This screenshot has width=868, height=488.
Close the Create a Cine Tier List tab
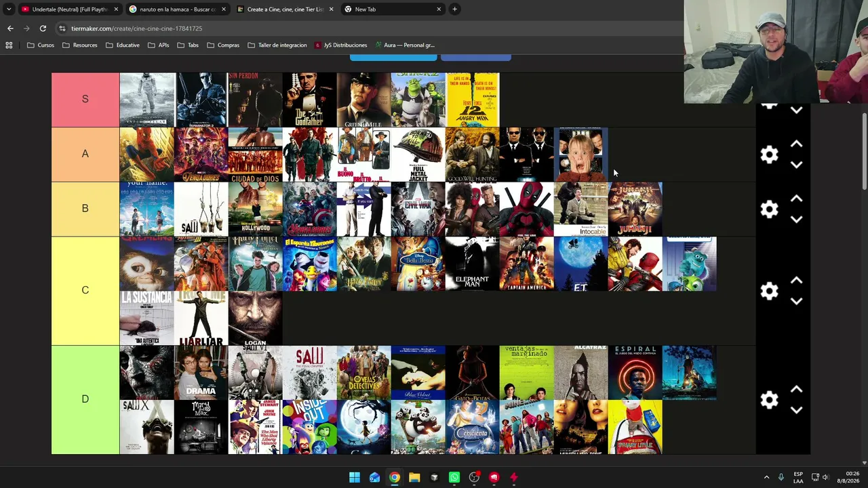(x=331, y=9)
